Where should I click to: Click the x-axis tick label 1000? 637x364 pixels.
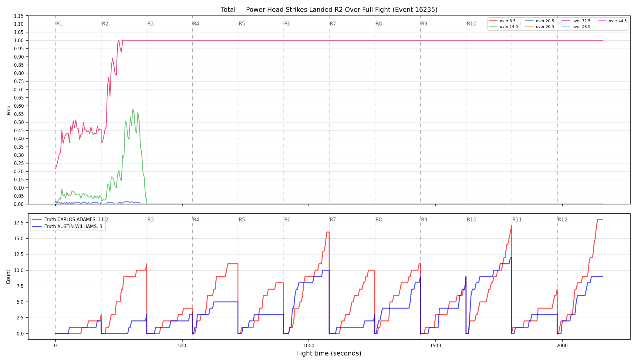click(309, 345)
